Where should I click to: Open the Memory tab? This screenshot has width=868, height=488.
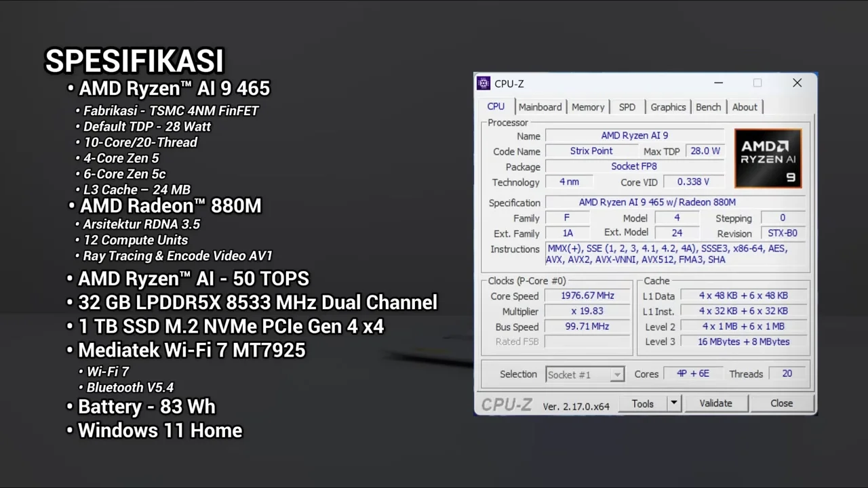(x=587, y=106)
